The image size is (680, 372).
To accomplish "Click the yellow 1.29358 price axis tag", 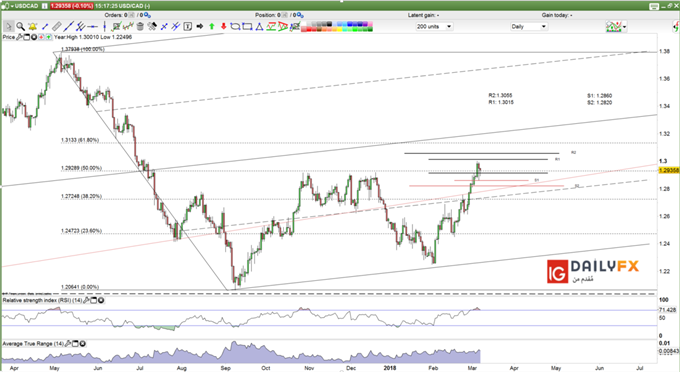I will (x=669, y=170).
